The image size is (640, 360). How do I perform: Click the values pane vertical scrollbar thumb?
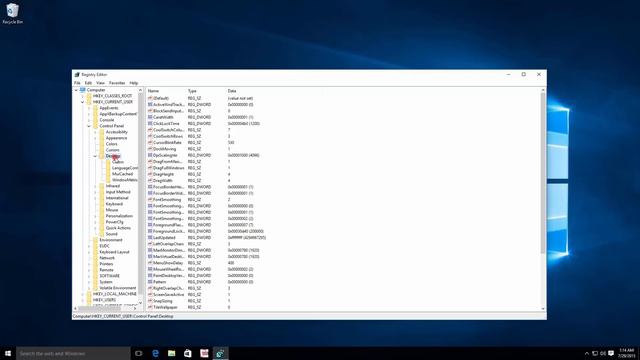click(543, 173)
